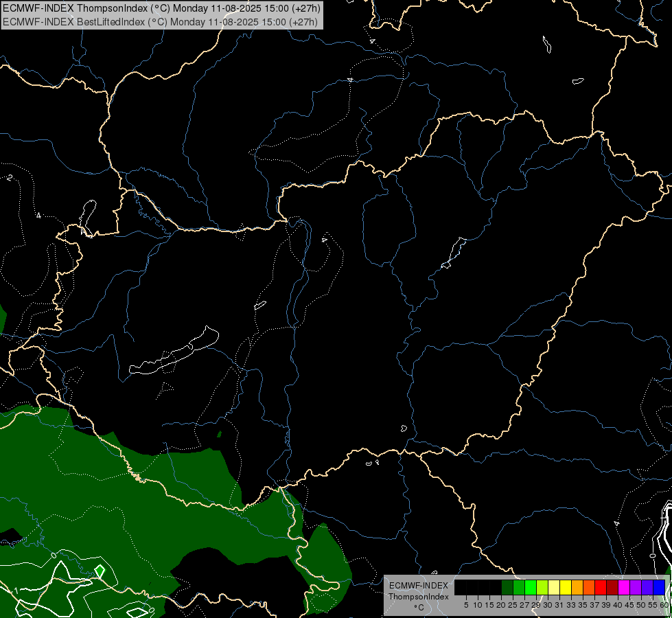672x618 pixels.
Task: Click the legend value 27
Action: (x=524, y=605)
